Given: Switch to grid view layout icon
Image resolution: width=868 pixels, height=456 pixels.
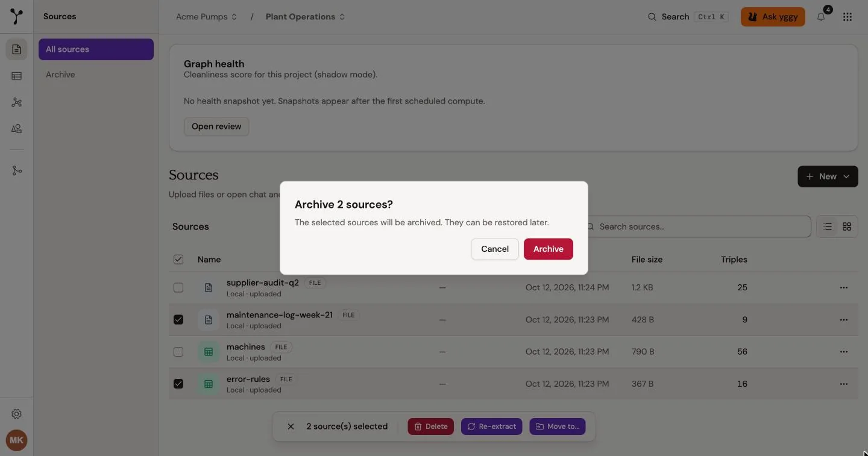Looking at the screenshot, I should pyautogui.click(x=847, y=226).
